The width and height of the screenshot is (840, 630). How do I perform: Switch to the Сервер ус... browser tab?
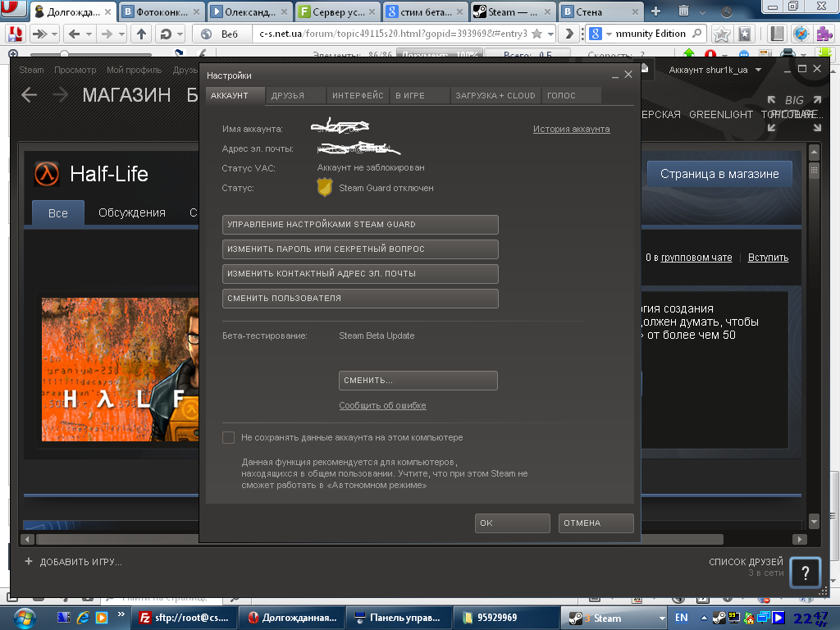pos(337,11)
